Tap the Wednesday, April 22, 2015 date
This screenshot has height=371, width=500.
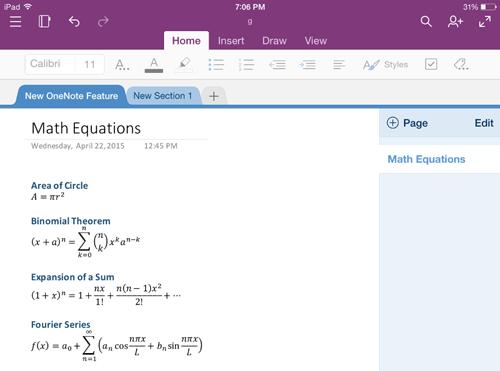pos(78,146)
